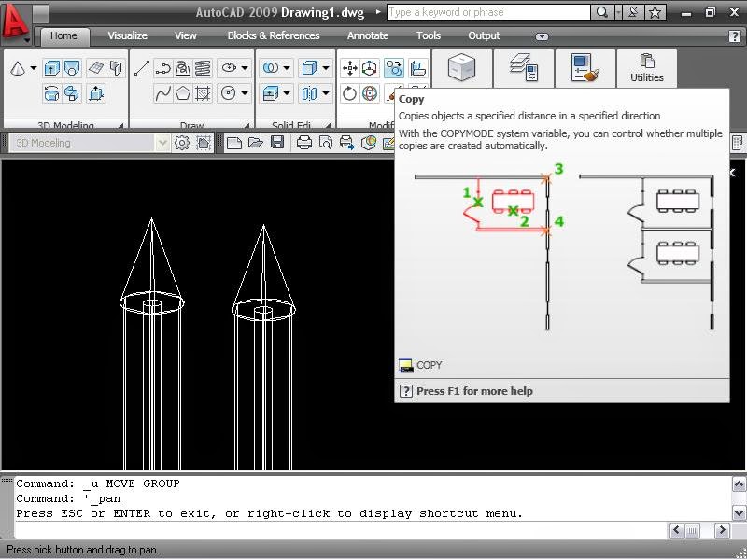
Task: Open the Communication Center satellite icon
Action: tap(633, 12)
